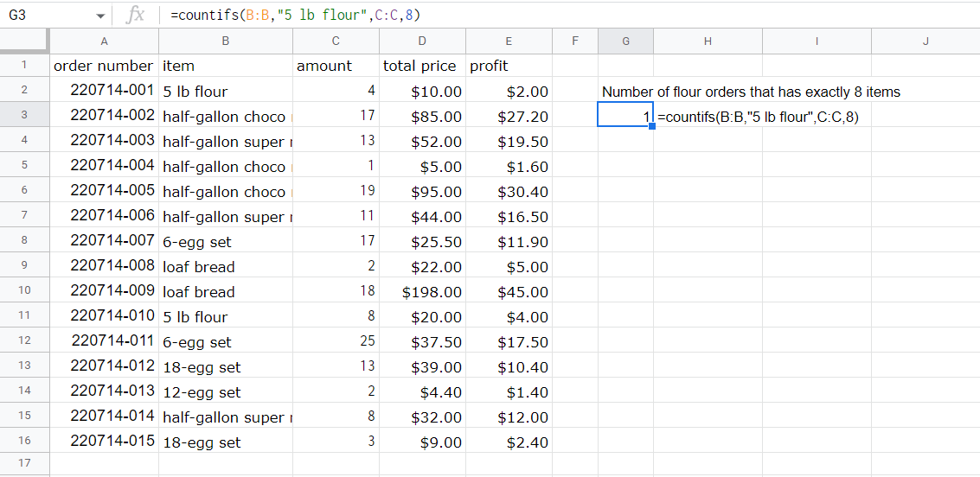
Task: Click total price $52.00 cell
Action: (x=422, y=140)
